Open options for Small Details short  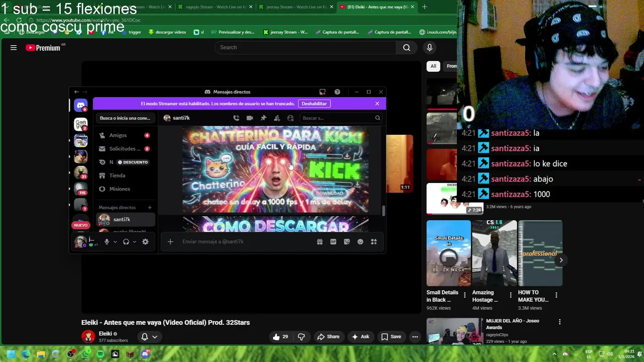click(x=464, y=295)
